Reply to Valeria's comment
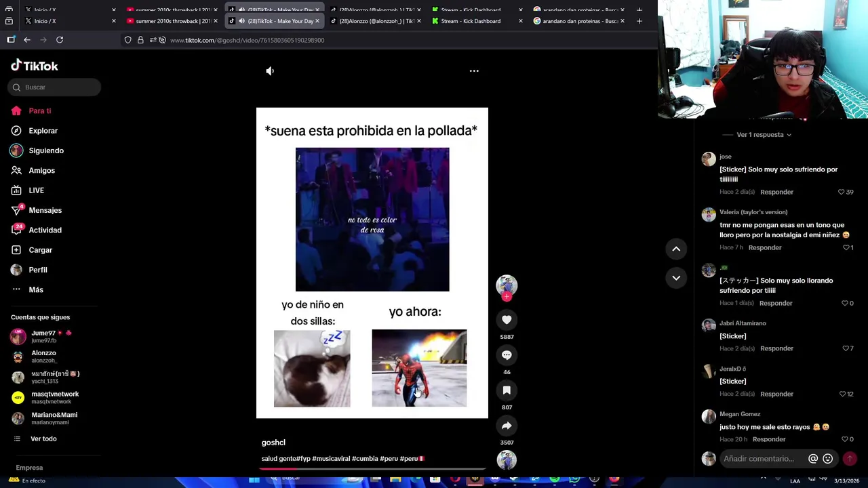 765,247
